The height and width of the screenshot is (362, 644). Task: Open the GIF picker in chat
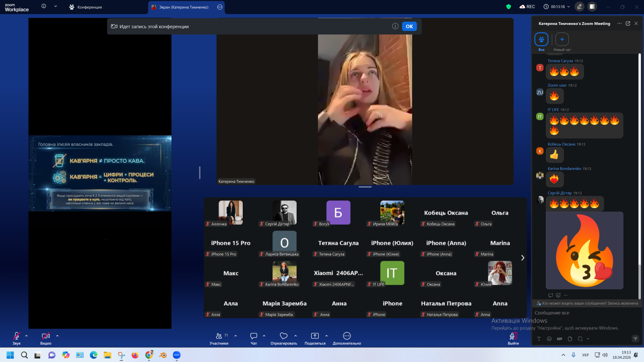(x=559, y=339)
